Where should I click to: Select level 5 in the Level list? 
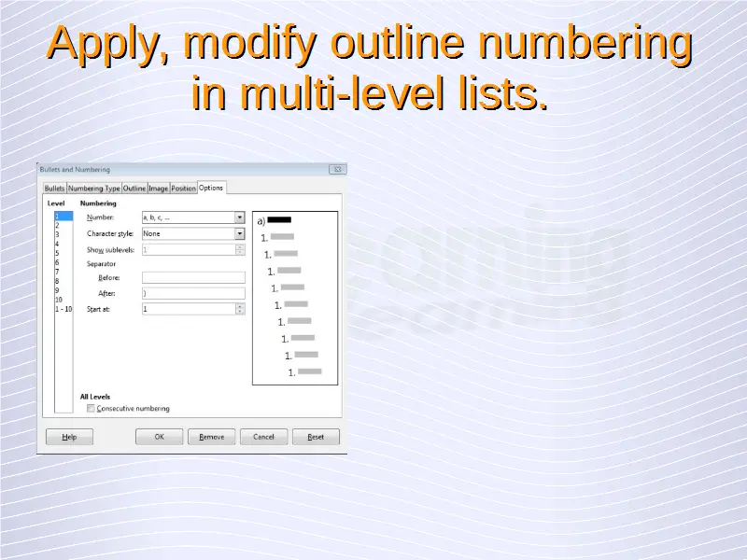57,253
